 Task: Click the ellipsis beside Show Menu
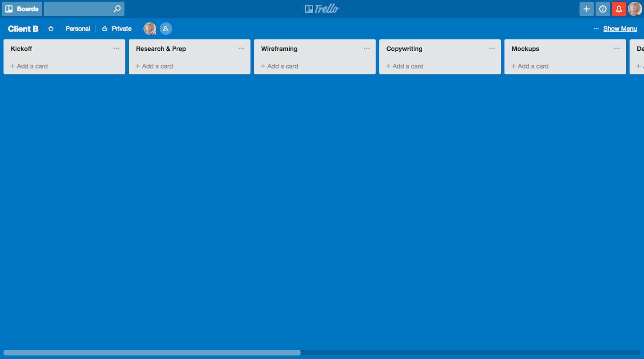(x=596, y=28)
